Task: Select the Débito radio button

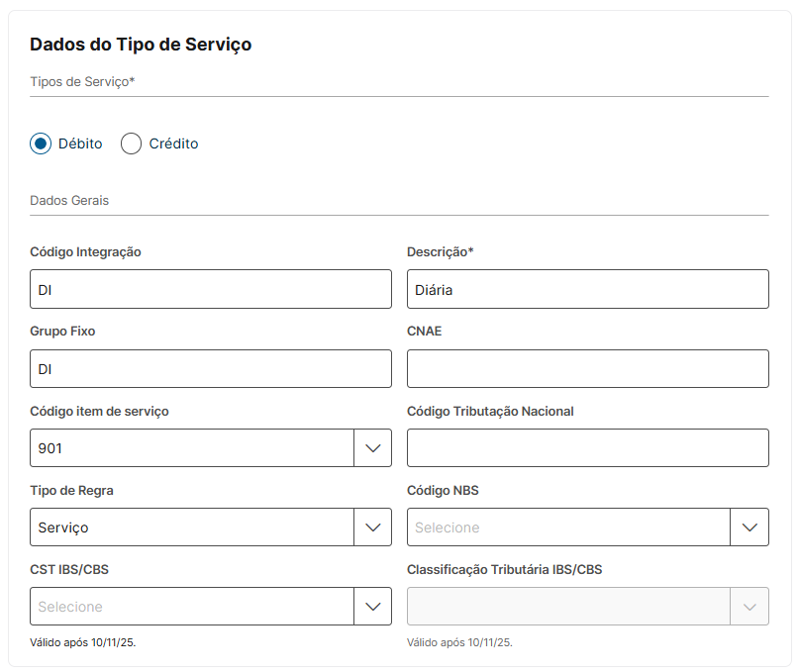Action: (41, 144)
